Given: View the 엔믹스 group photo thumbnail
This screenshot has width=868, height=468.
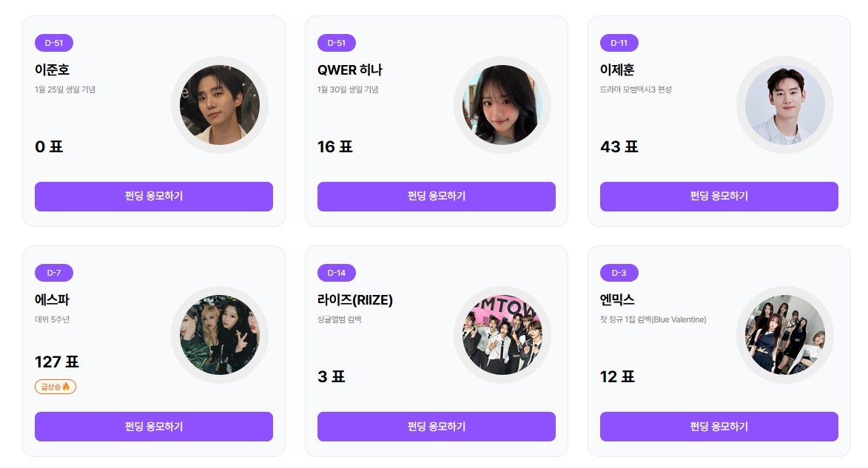Looking at the screenshot, I should 785,335.
